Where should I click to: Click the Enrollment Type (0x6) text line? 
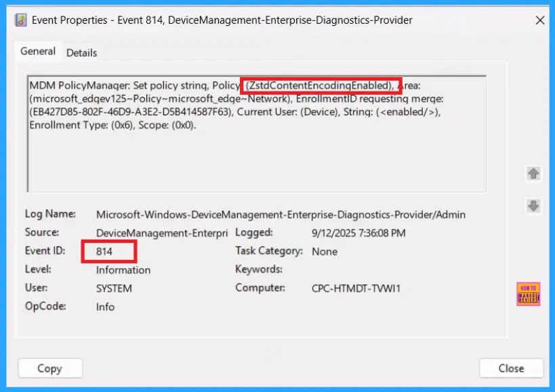coord(112,125)
